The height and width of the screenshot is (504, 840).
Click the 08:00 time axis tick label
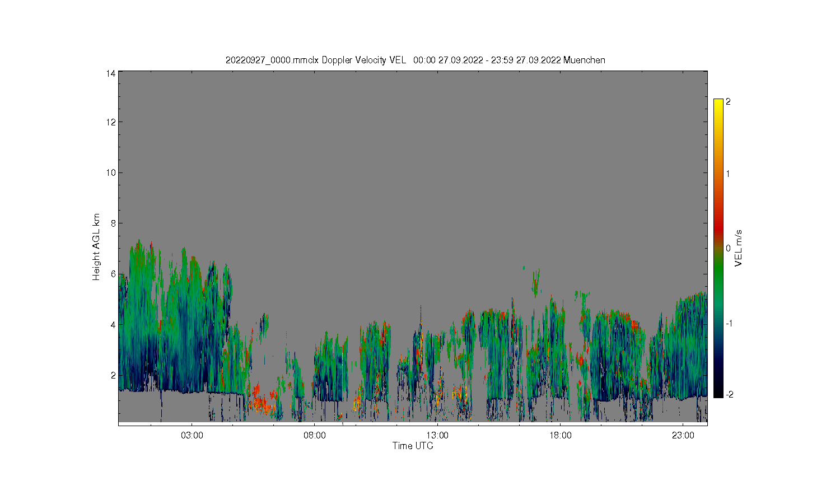(x=315, y=436)
